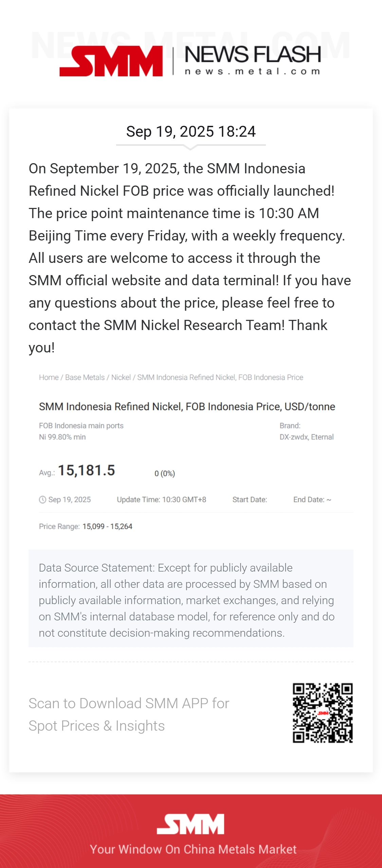The width and height of the screenshot is (382, 868).
Task: Click the End Date field
Action: pyautogui.click(x=312, y=500)
